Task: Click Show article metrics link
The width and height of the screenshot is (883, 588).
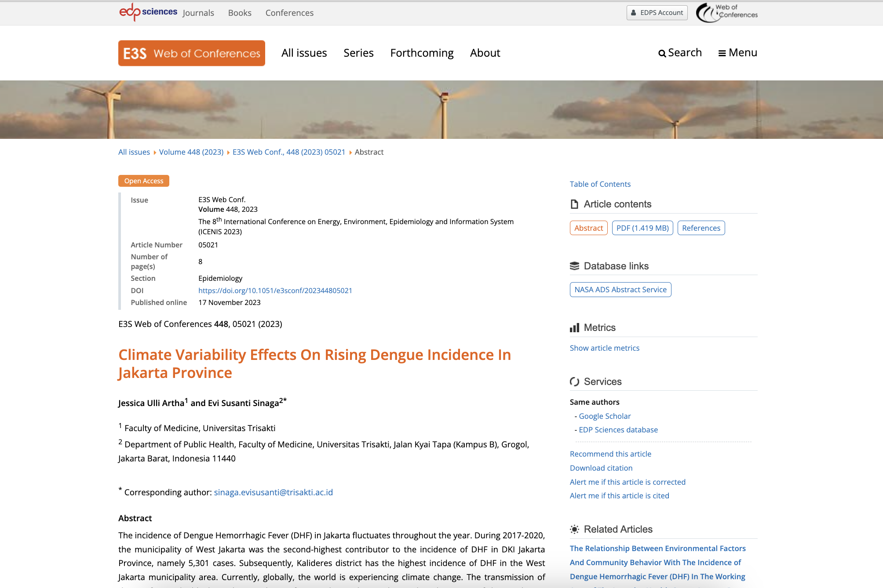Action: [x=605, y=348]
